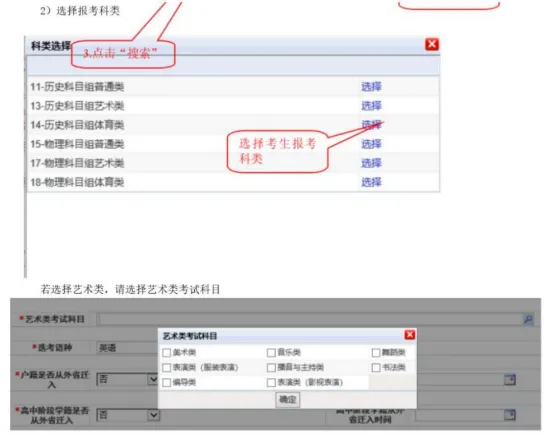Viewport: 555px width, 436px height.
Task: Choose 选择 for 18-物理科目组体育类
Action: (371, 182)
